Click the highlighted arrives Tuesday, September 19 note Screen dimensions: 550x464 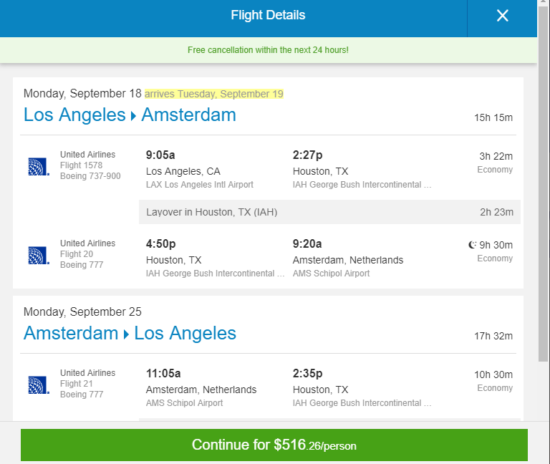coord(214,94)
